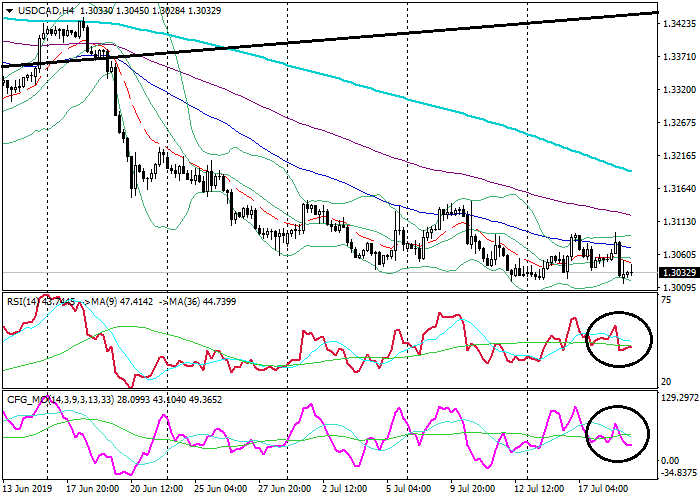The image size is (700, 500).
Task: Click the small arrow icon beside USDCAD,H4
Action: tap(8, 10)
